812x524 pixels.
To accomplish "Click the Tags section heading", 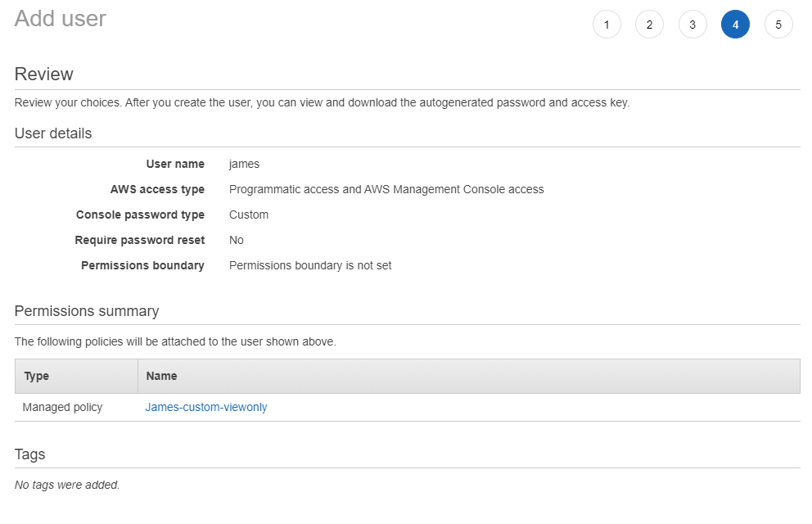I will click(x=30, y=454).
